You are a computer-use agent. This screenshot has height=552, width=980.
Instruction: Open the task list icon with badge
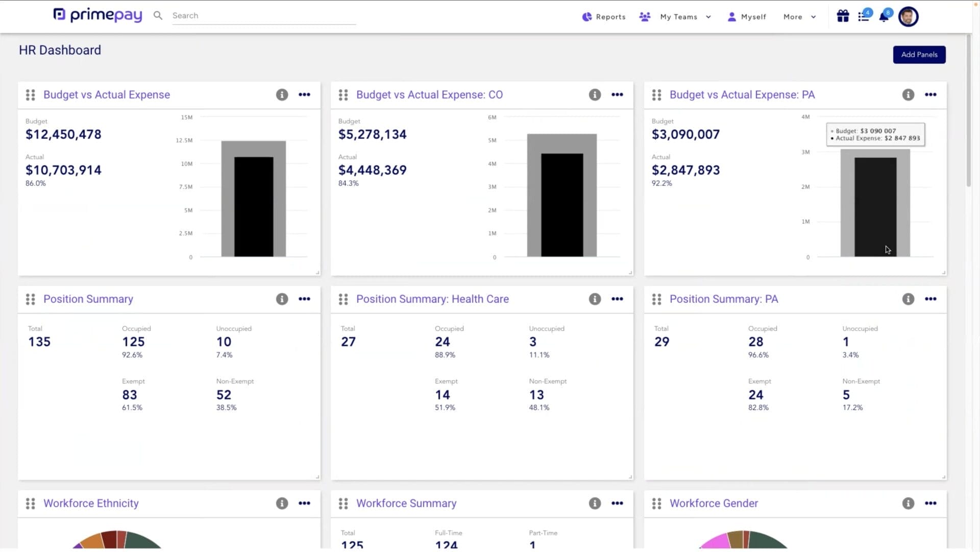click(864, 16)
